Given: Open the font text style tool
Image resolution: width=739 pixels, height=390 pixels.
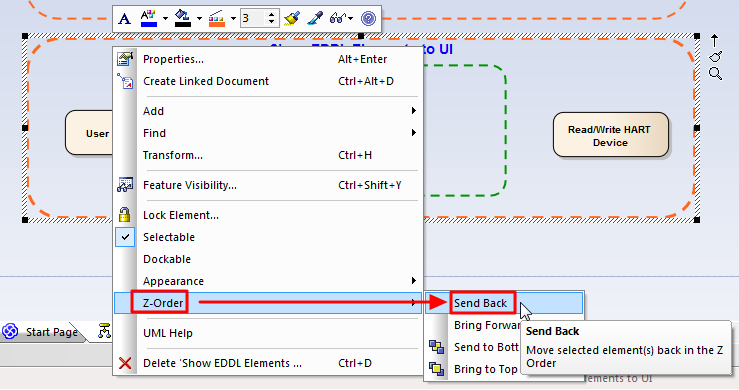Looking at the screenshot, I should [x=124, y=18].
